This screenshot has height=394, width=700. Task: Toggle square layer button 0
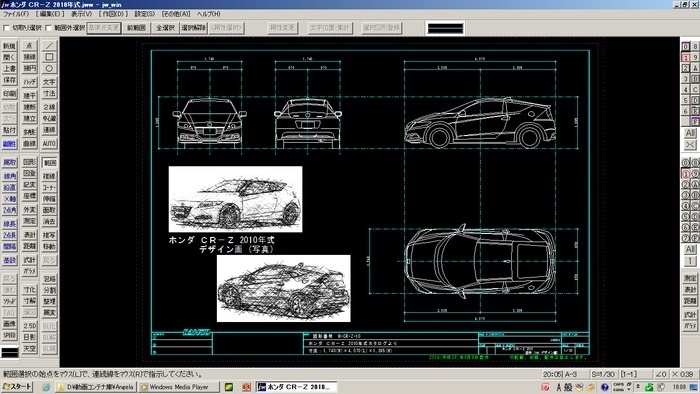click(x=686, y=46)
